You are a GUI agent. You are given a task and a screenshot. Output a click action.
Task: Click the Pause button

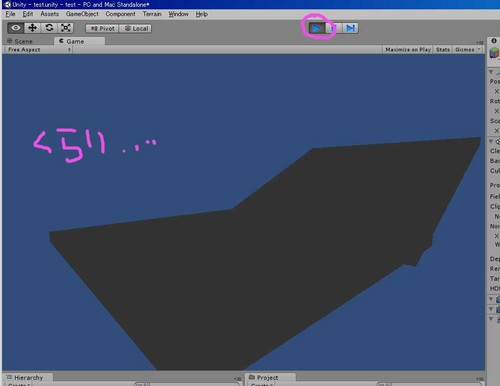[x=334, y=28]
